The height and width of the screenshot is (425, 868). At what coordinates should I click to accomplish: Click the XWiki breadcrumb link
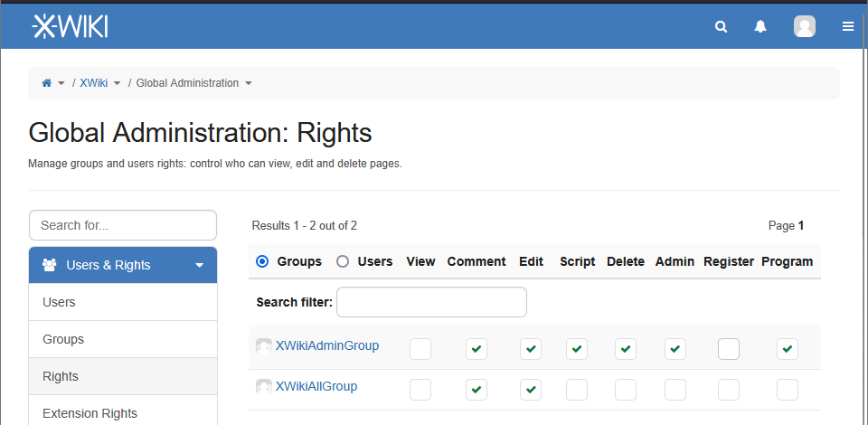click(94, 83)
